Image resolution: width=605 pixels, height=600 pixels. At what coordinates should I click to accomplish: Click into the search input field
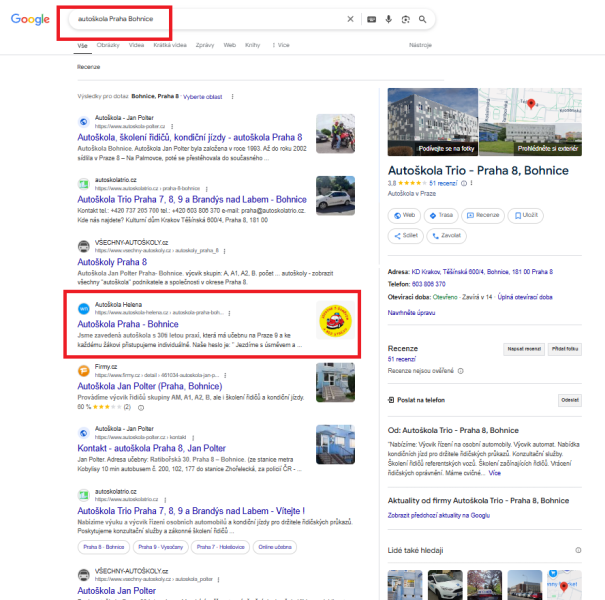[208, 19]
